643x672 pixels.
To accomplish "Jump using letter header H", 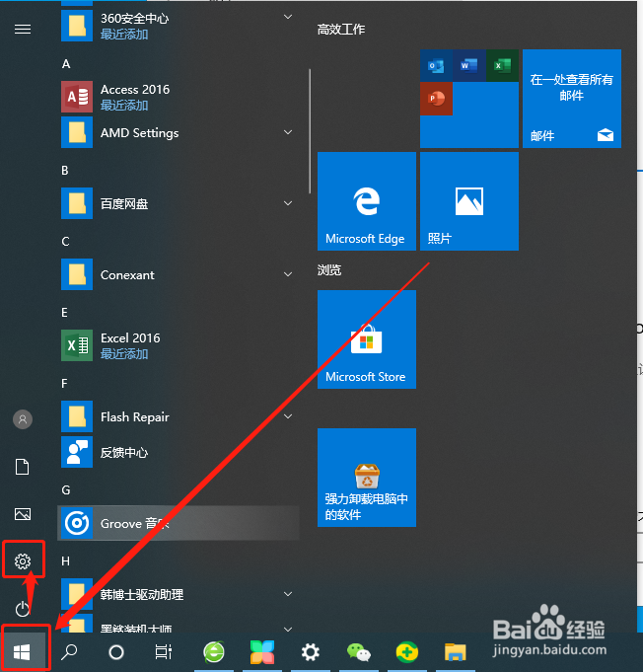I will (65, 561).
